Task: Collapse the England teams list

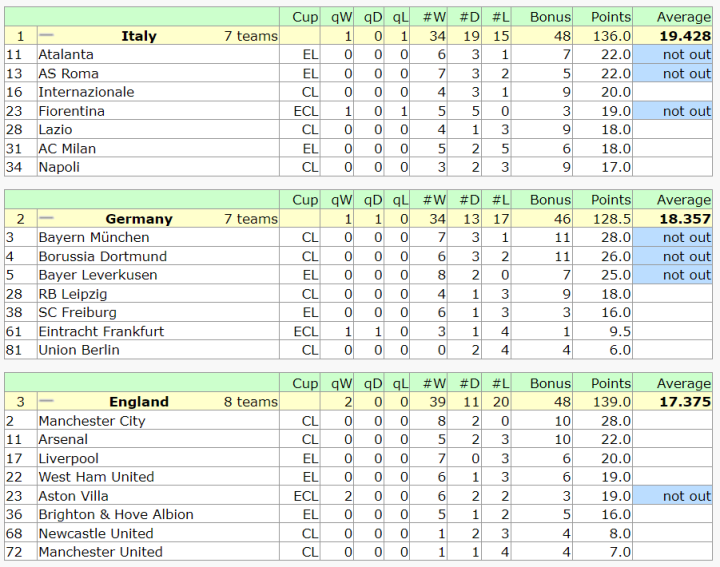Action: click(x=46, y=402)
